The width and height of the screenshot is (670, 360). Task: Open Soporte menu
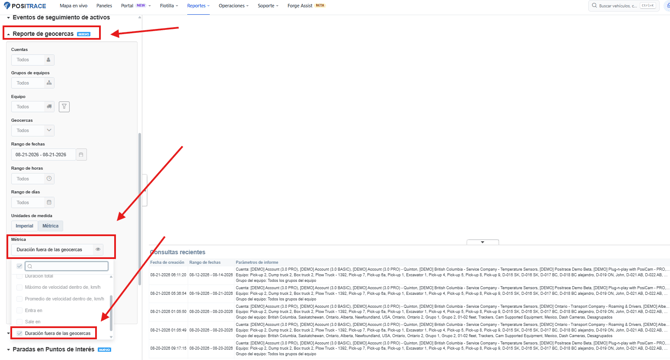tap(268, 6)
